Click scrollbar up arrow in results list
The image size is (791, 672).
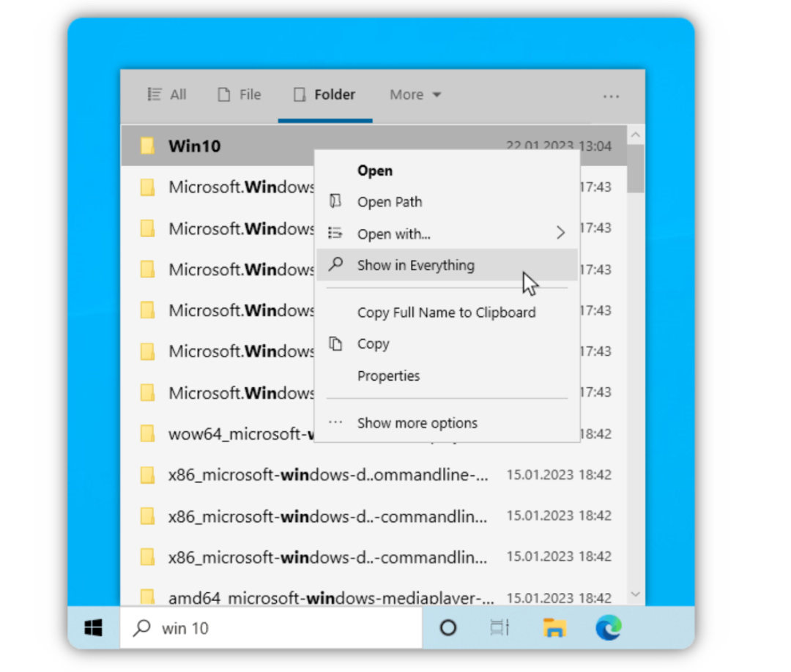tap(636, 135)
